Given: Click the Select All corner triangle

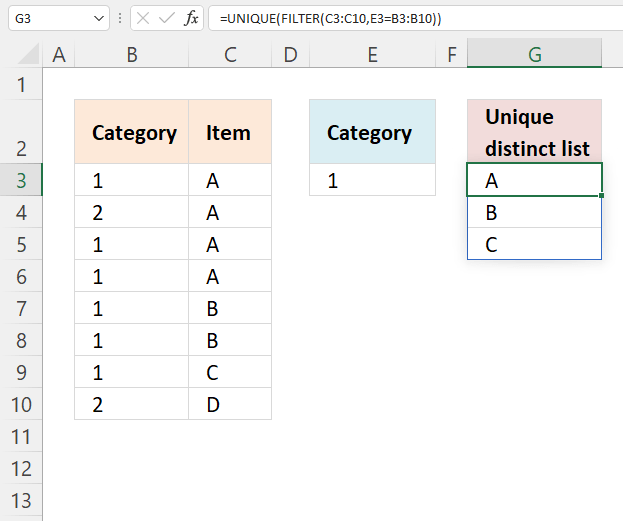Looking at the screenshot, I should tap(29, 54).
